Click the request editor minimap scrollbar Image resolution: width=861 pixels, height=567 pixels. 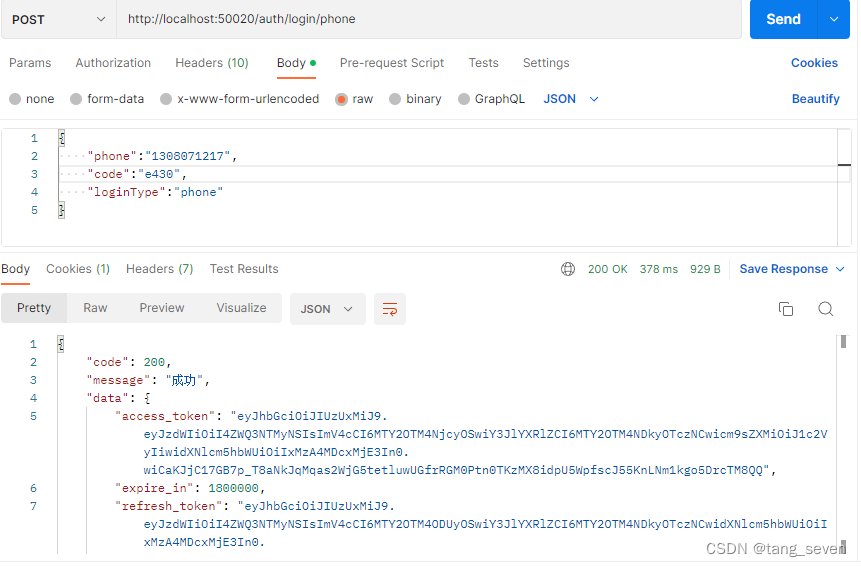(844, 187)
